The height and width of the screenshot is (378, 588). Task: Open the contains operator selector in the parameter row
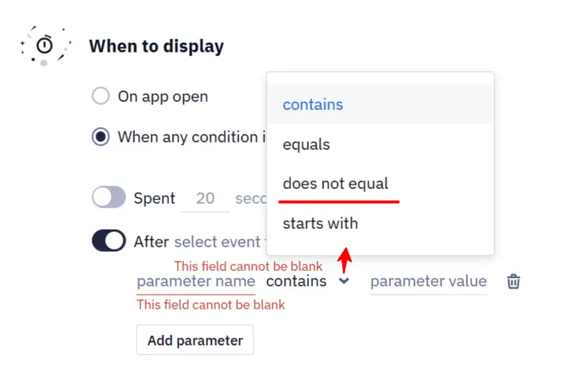click(x=308, y=281)
